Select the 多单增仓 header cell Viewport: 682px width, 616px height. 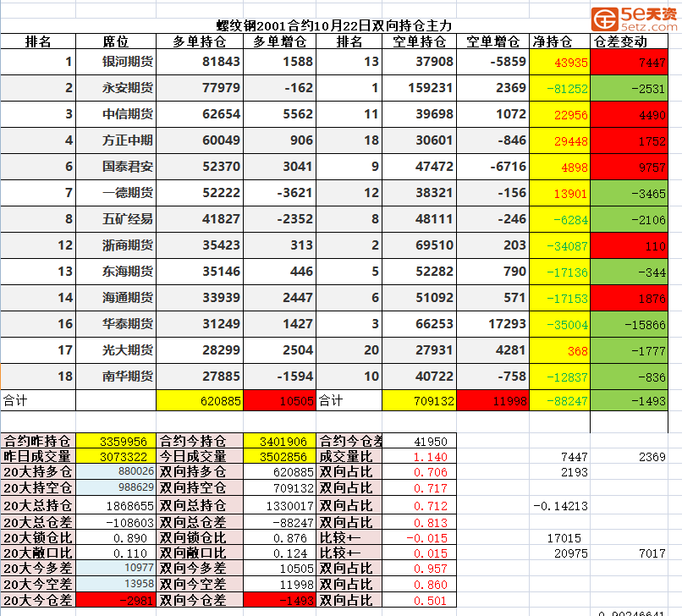[280, 41]
